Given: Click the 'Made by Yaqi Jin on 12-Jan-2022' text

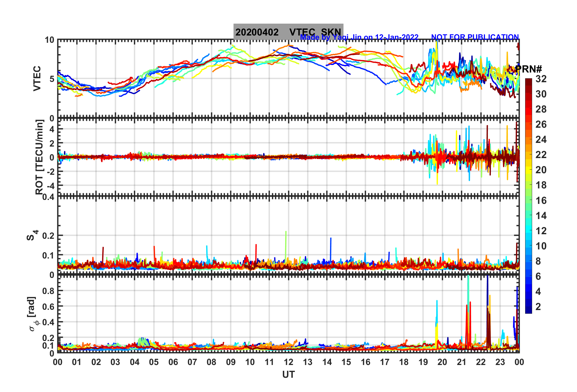Looking at the screenshot, I should click(x=359, y=37).
